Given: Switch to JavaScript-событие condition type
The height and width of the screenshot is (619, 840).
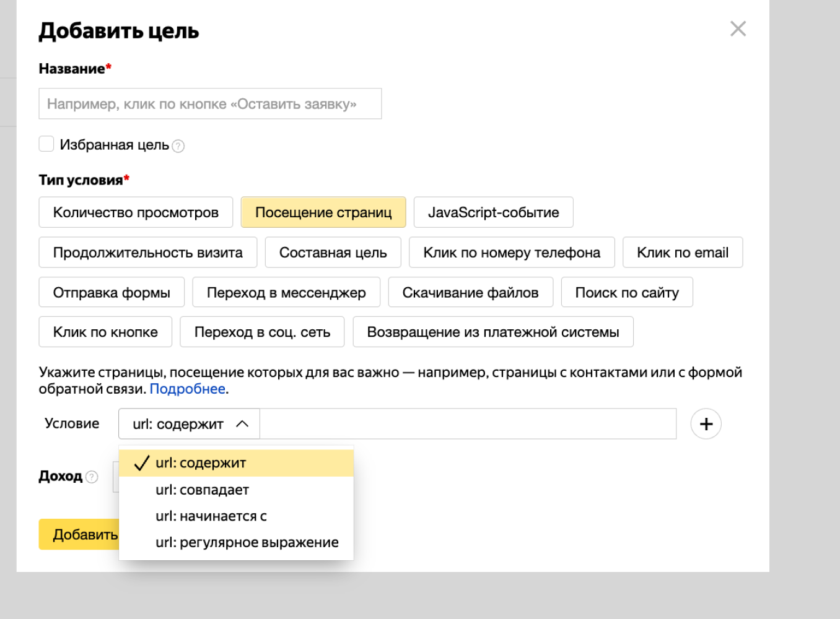Looking at the screenshot, I should 493,212.
